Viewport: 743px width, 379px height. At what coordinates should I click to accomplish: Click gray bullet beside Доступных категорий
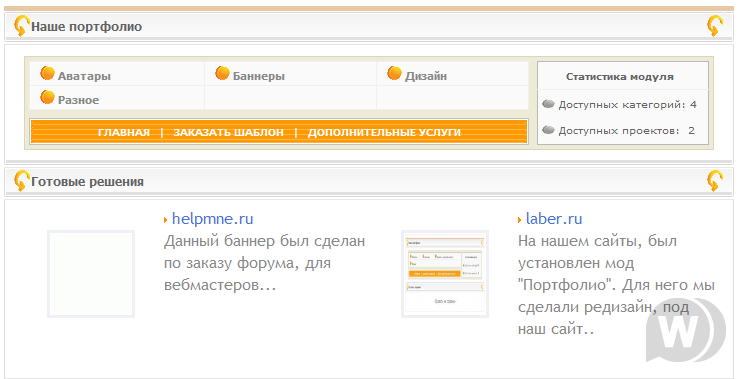548,104
